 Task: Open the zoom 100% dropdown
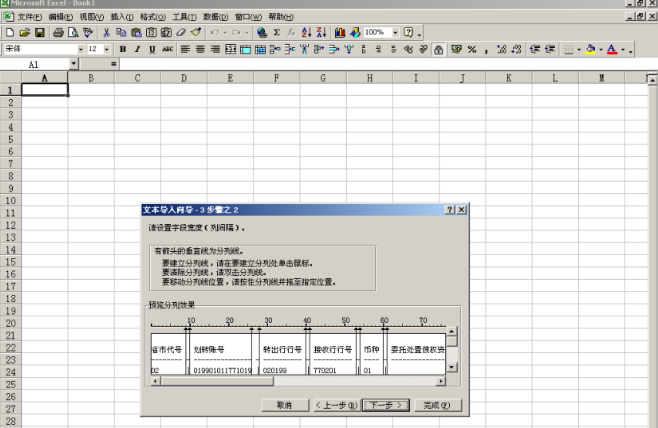click(x=395, y=32)
